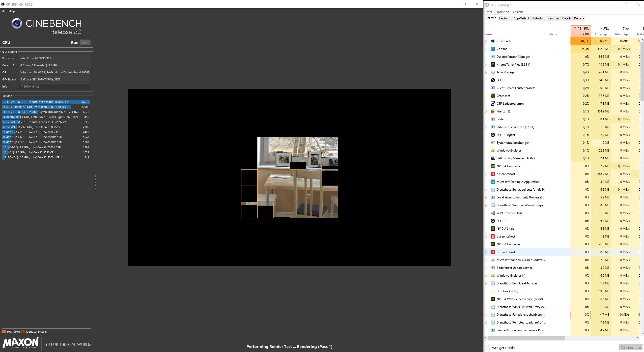
Task: Click the Cinebench process icon
Action: point(493,41)
